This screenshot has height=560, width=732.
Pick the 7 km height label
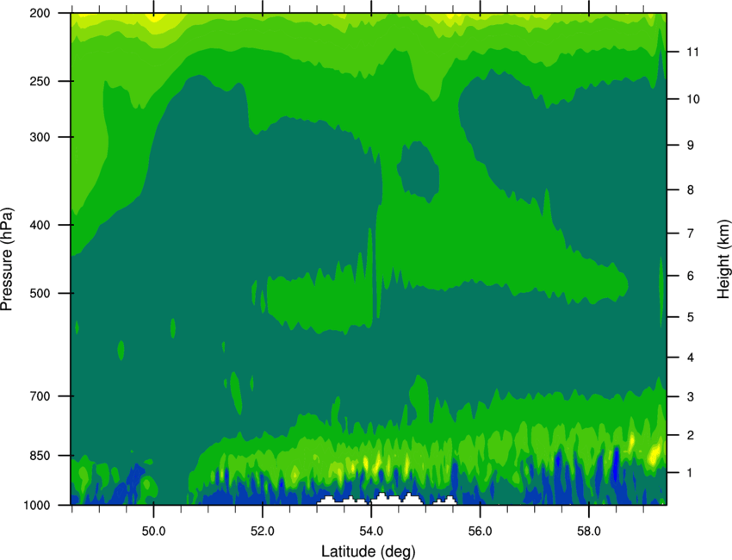coord(691,233)
